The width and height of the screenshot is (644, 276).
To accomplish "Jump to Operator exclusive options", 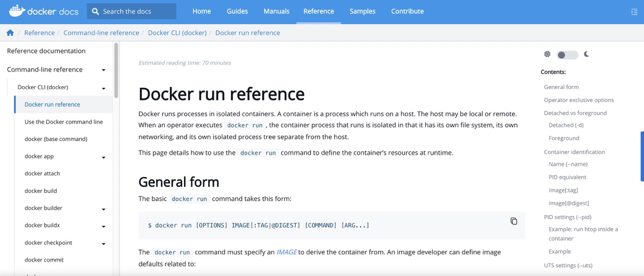I will coord(579,100).
